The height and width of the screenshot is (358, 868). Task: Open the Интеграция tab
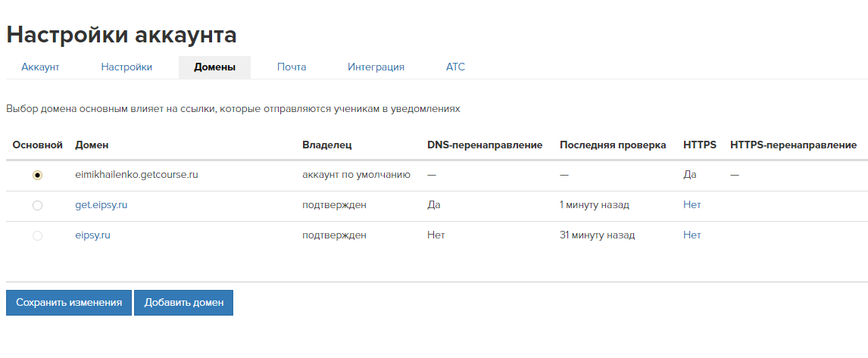pyautogui.click(x=376, y=67)
